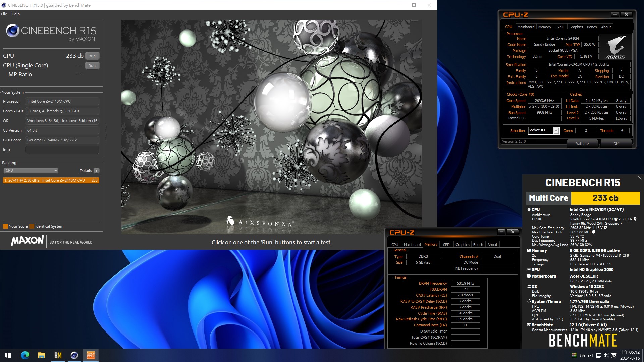Open File Explorer from the taskbar
Image resolution: width=644 pixels, height=362 pixels.
click(x=41, y=355)
